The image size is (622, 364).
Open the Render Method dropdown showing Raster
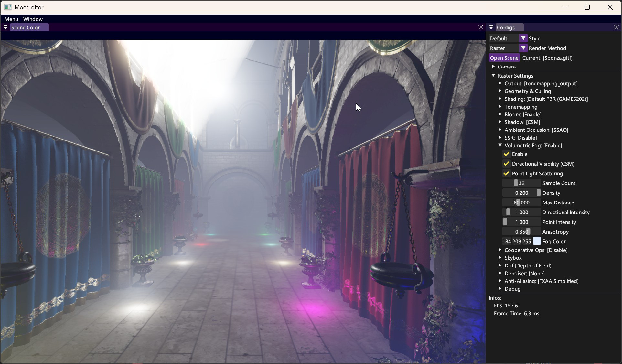508,48
